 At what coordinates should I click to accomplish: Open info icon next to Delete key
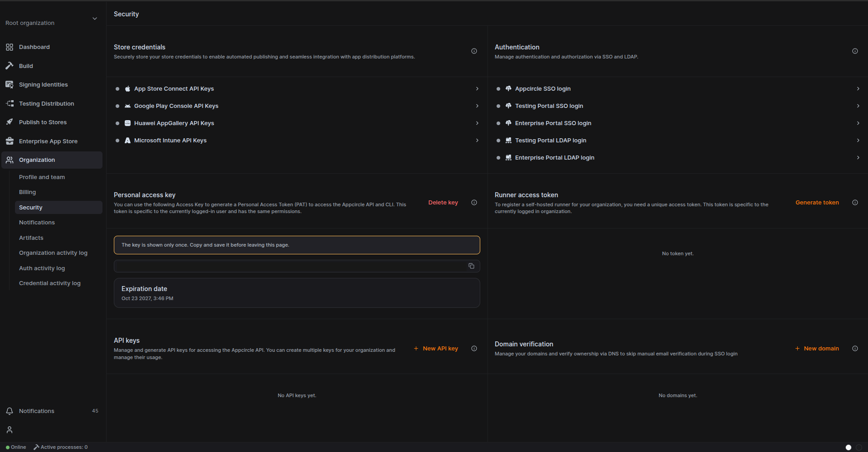474,203
